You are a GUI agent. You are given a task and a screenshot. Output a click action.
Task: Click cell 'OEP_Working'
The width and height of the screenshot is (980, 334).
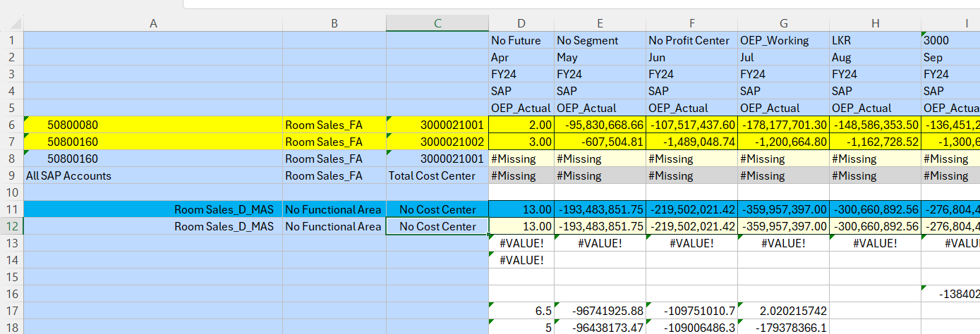(783, 40)
